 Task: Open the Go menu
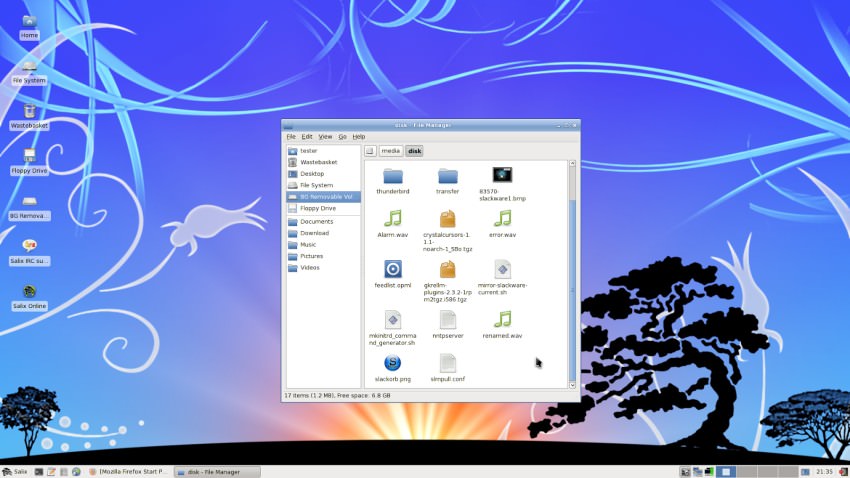[x=342, y=136]
